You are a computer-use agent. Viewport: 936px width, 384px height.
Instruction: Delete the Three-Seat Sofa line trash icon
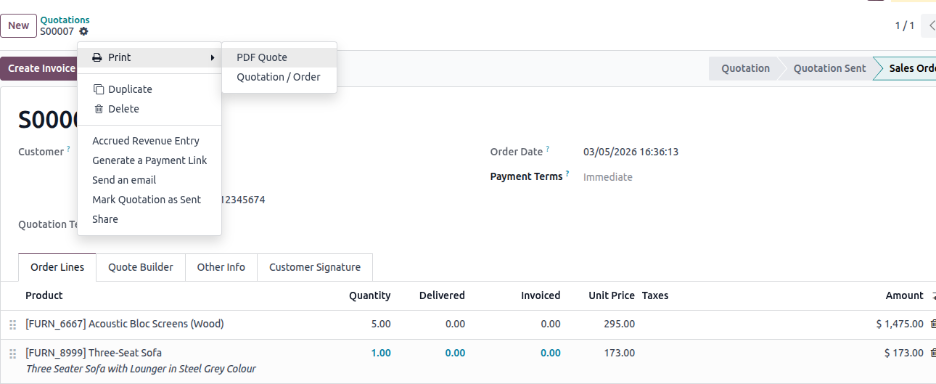933,353
